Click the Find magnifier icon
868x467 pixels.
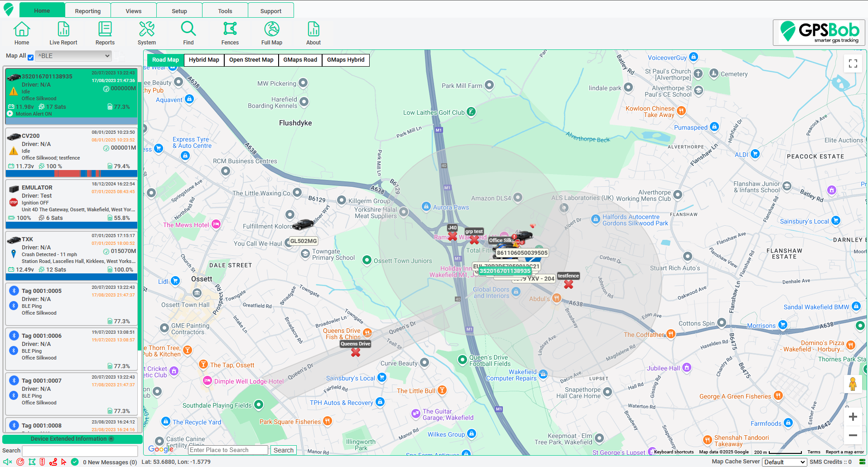188,33
